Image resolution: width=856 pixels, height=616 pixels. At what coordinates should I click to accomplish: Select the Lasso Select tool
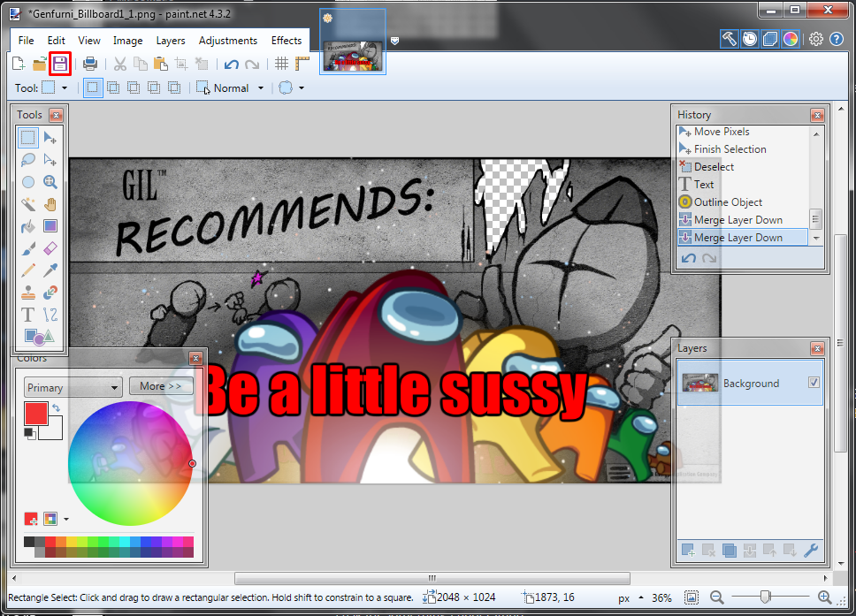point(28,160)
